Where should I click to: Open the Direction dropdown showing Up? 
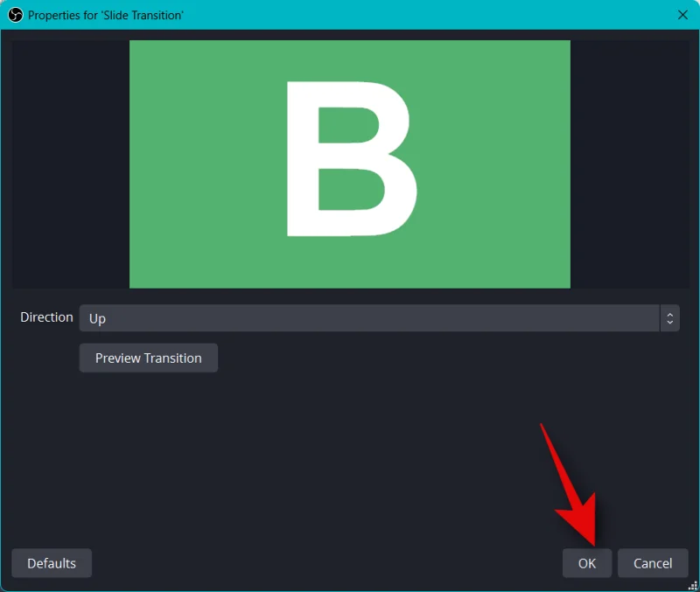click(x=380, y=318)
